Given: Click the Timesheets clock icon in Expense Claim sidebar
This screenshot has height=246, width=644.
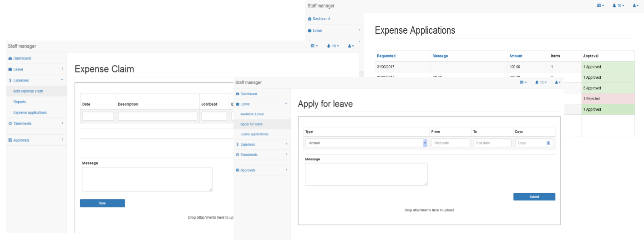Looking at the screenshot, I should click(x=10, y=123).
